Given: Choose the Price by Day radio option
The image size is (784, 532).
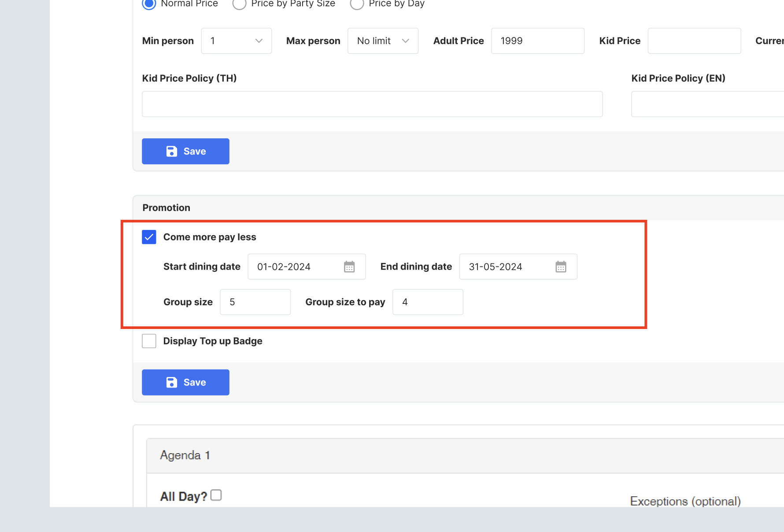Looking at the screenshot, I should [x=357, y=4].
